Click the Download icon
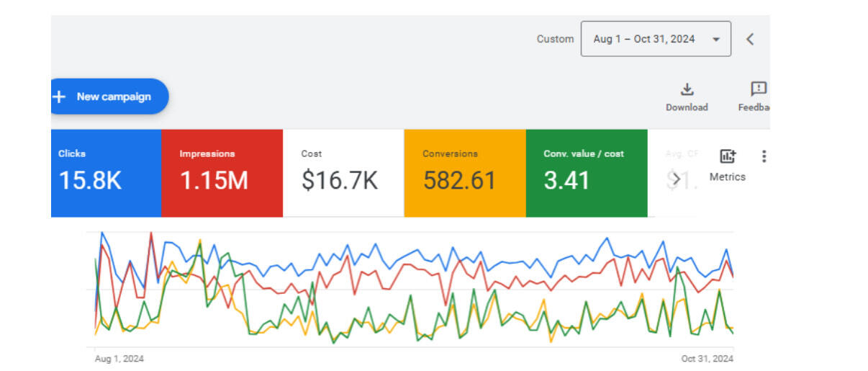 [687, 89]
